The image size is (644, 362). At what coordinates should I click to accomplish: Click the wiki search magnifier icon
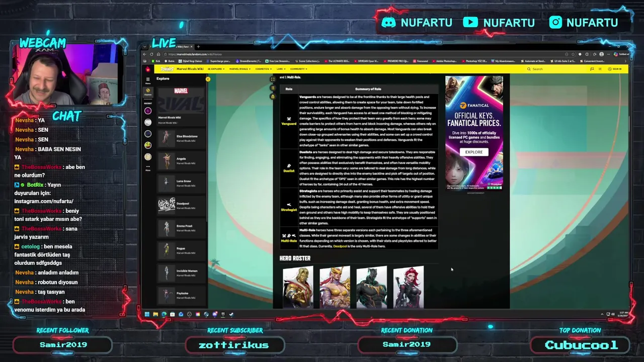click(x=529, y=69)
